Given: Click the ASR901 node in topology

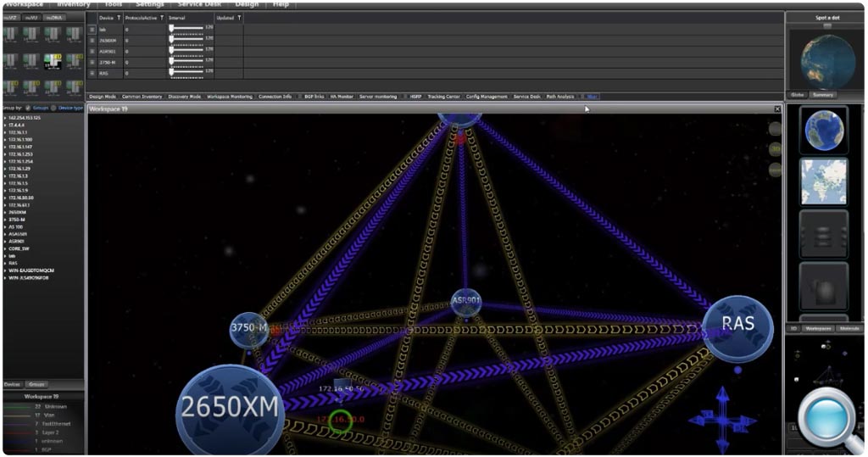Looking at the screenshot, I should tap(466, 302).
